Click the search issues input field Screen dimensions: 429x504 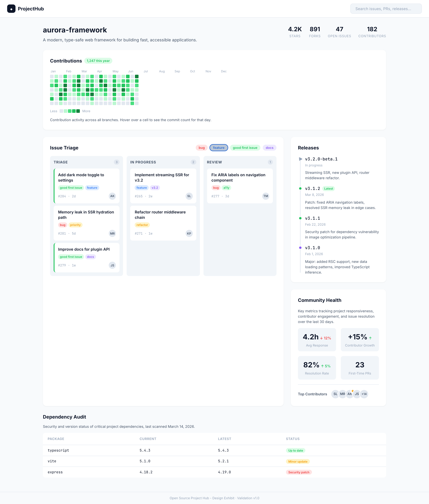[x=386, y=9]
